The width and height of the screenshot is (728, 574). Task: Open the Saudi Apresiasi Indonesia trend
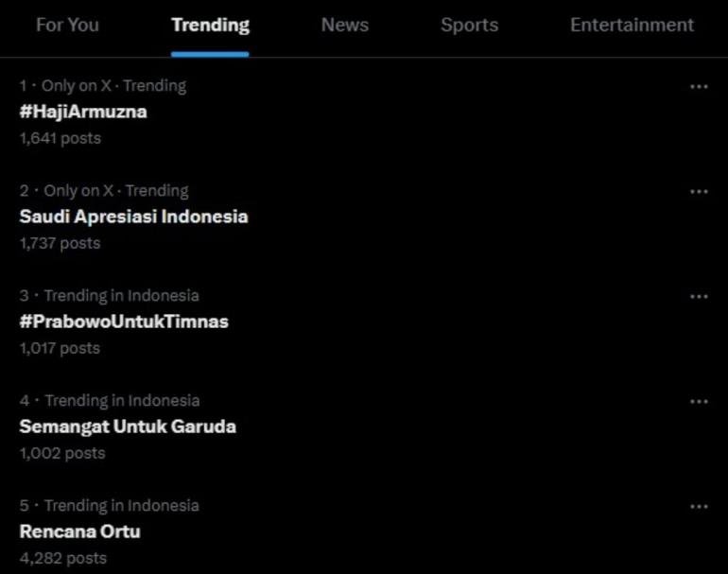click(x=133, y=217)
